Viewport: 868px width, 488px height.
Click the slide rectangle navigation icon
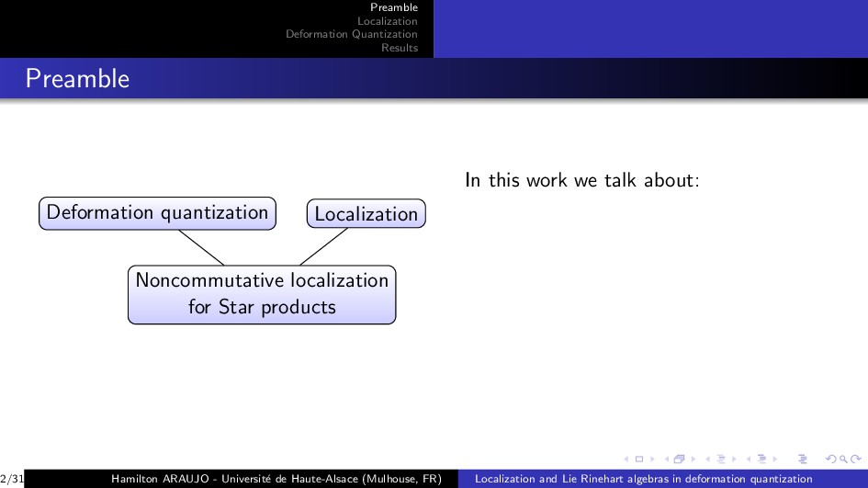(638, 460)
